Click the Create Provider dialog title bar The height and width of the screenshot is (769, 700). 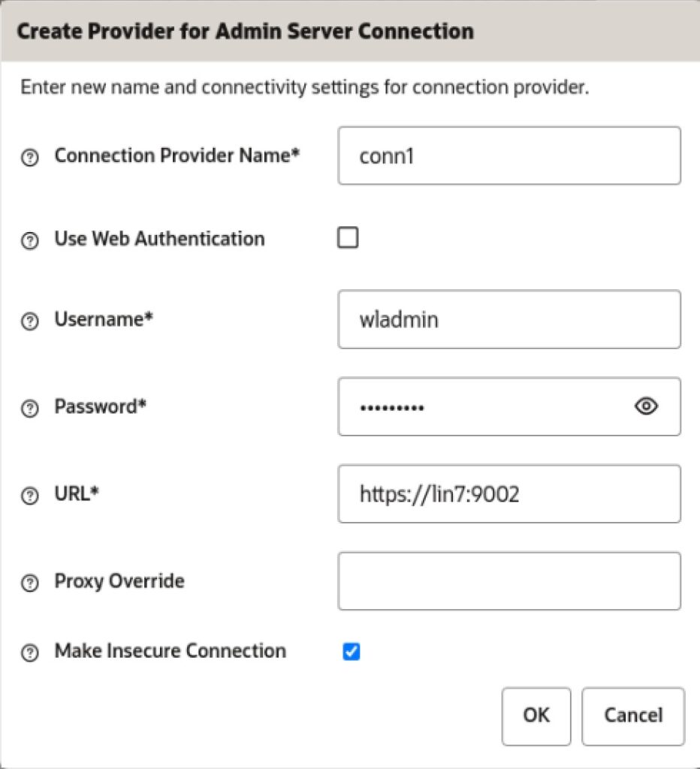tap(350, 32)
